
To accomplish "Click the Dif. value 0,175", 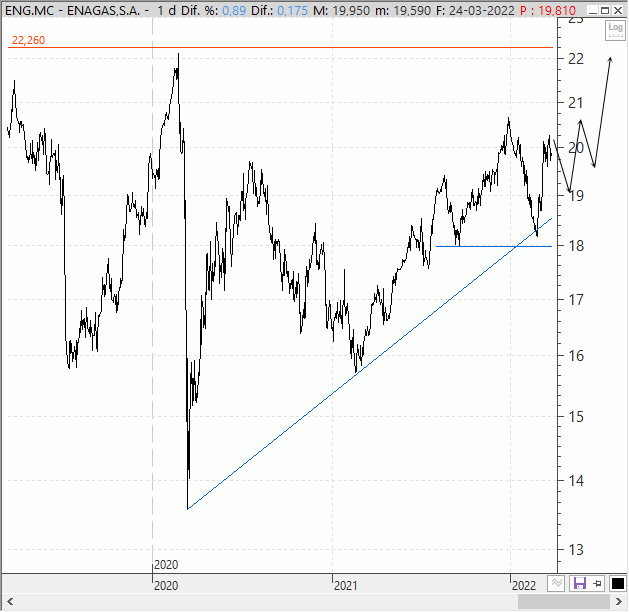I will (x=292, y=10).
